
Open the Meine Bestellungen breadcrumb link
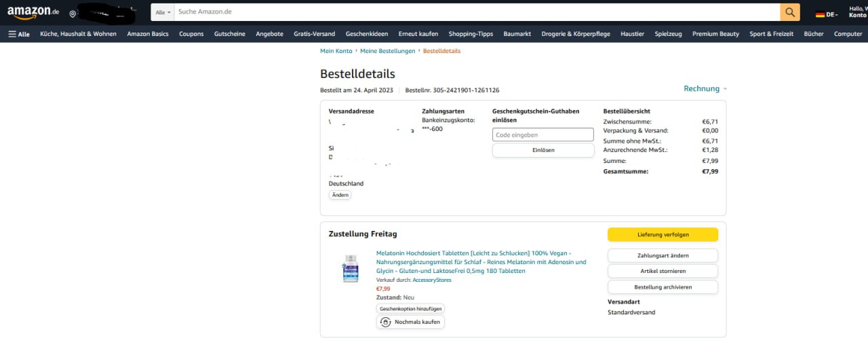coord(387,51)
